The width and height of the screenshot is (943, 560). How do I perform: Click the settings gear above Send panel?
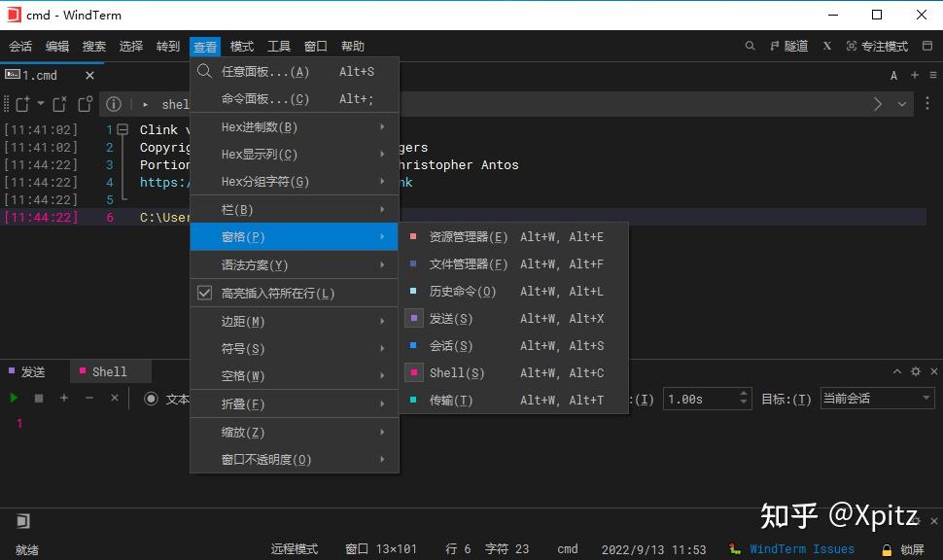[x=915, y=370]
